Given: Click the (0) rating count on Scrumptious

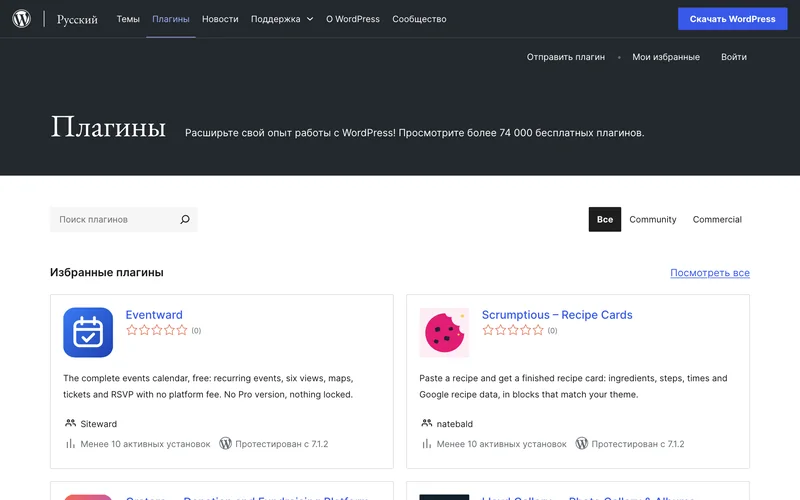Looking at the screenshot, I should 553,331.
